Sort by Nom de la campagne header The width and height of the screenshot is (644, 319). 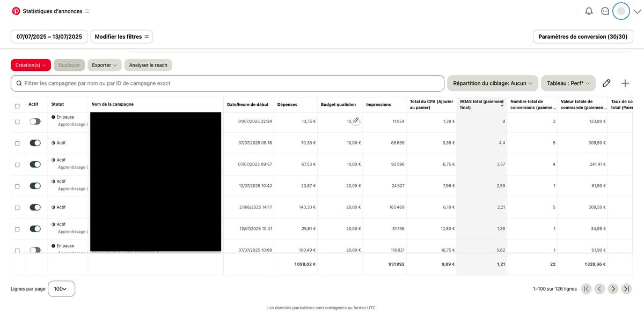tap(113, 104)
